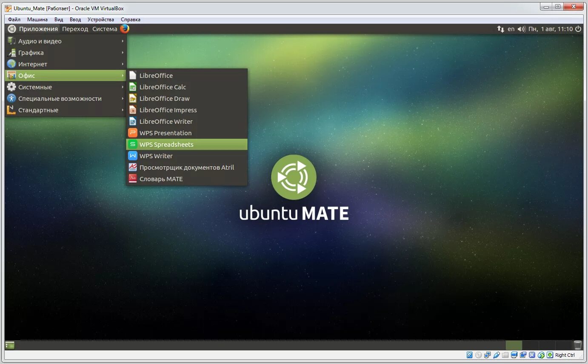The width and height of the screenshot is (588, 364).
Task: Click the USB devices indicator icon
Action: coord(497,355)
